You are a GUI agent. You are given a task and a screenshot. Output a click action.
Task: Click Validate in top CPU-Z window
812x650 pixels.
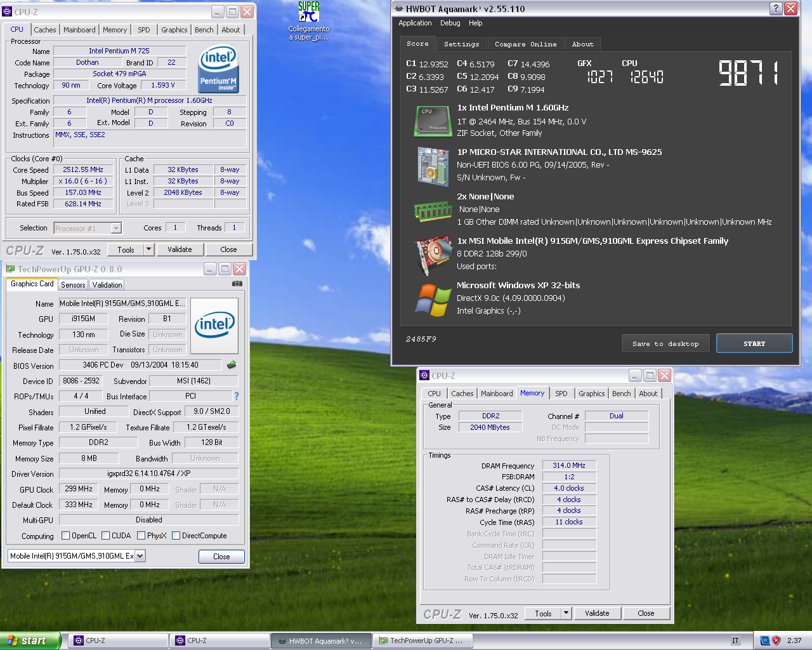pos(180,249)
